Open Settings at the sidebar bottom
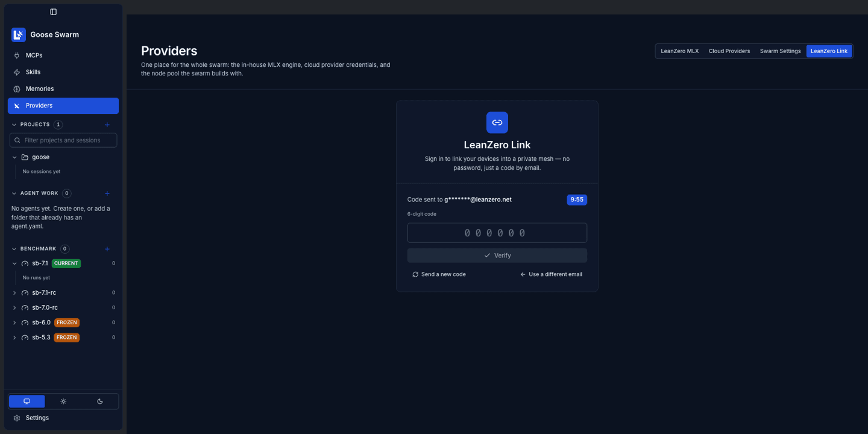868x434 pixels. [x=63, y=418]
